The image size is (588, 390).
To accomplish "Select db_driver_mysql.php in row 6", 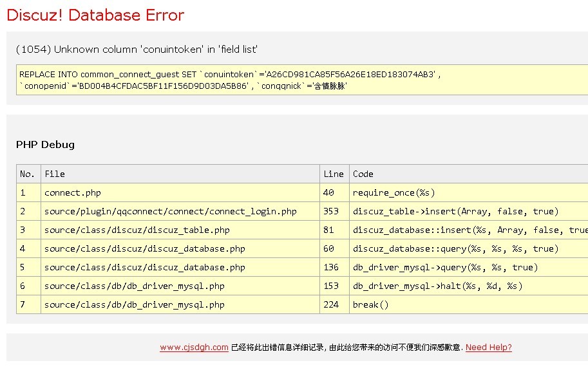I will pyautogui.click(x=180, y=286).
